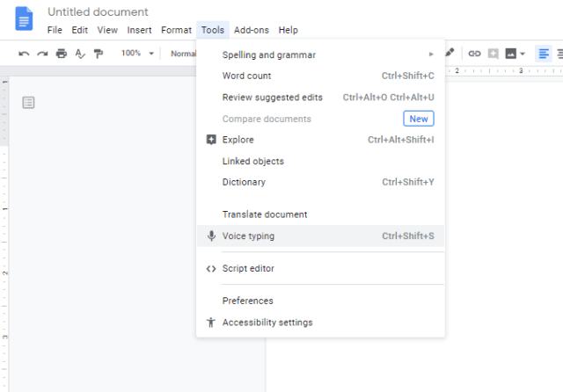563x392 pixels.
Task: Click the Explore icon in Tools menu
Action: (x=211, y=140)
